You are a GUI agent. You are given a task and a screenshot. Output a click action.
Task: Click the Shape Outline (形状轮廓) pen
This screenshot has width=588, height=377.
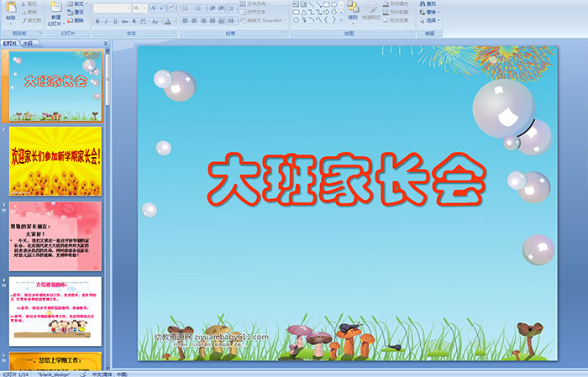click(x=386, y=12)
